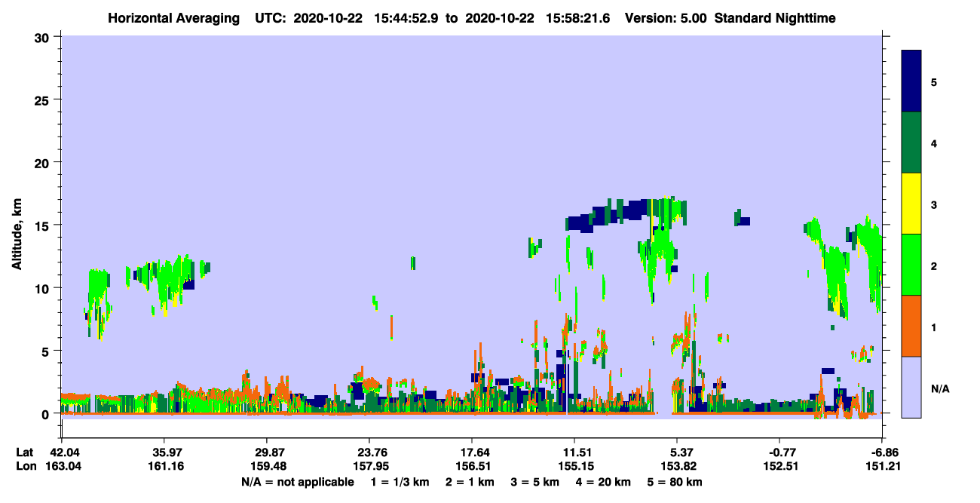980x503 pixels.
Task: Click longitude value 152.51
Action: pyautogui.click(x=779, y=466)
